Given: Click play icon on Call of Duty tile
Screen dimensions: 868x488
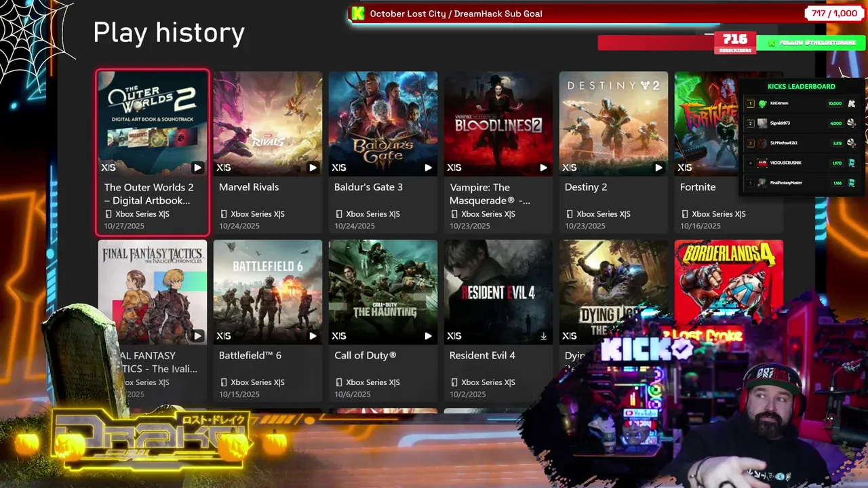Looking at the screenshot, I should point(428,335).
